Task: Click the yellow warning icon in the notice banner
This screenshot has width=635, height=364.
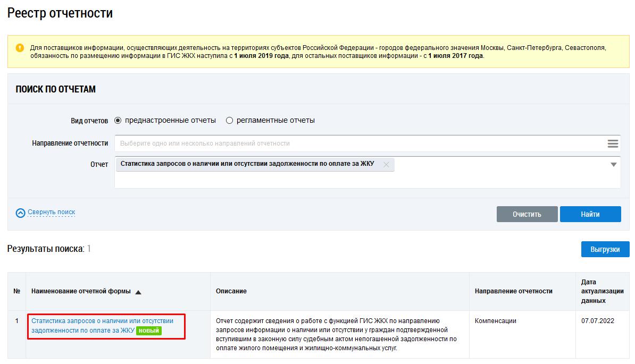Action: click(x=20, y=48)
